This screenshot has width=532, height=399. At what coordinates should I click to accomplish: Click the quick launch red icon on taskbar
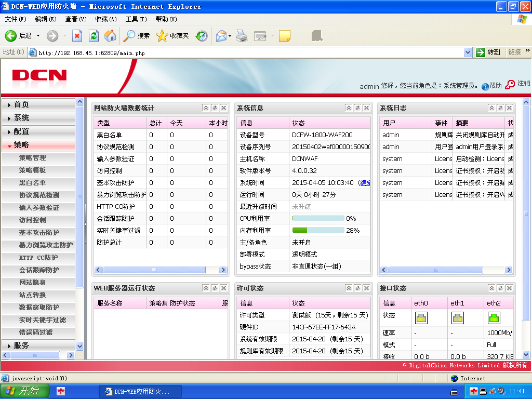tap(61, 391)
